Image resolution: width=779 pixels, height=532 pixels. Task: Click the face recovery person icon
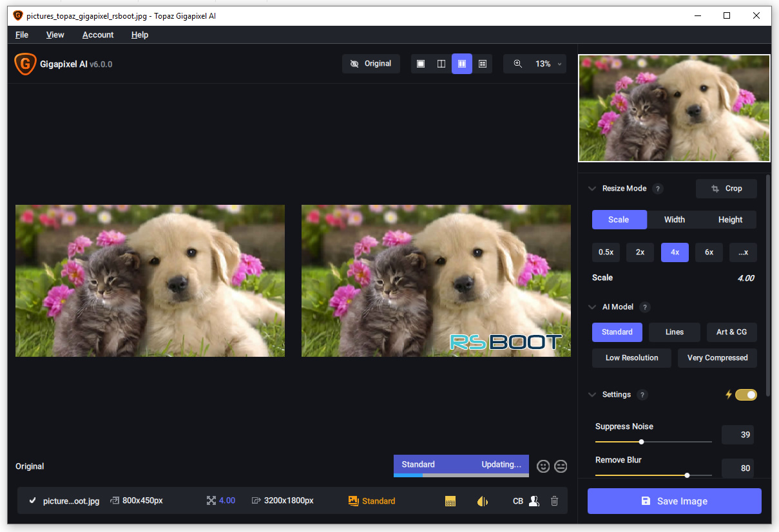pyautogui.click(x=534, y=501)
